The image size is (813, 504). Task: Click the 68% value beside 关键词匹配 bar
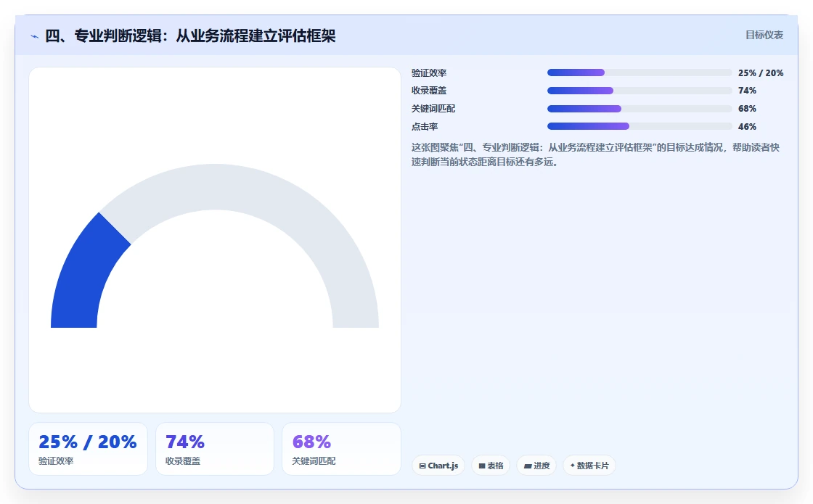747,109
